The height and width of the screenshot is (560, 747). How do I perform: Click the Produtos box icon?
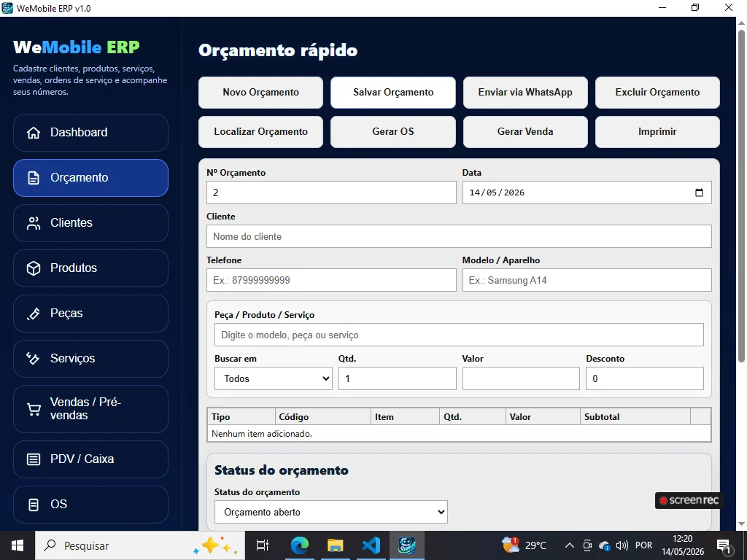34,268
